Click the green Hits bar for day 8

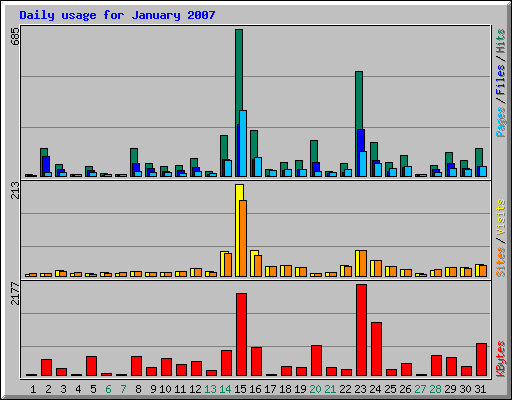(134, 156)
